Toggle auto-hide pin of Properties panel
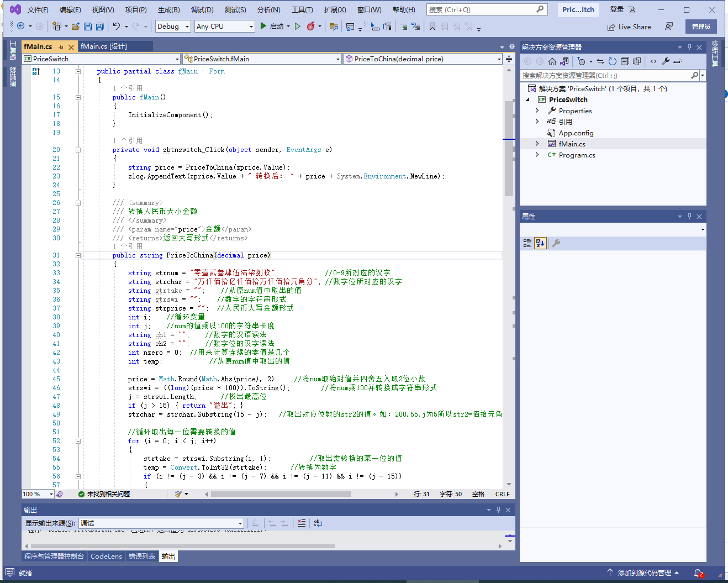The height and width of the screenshot is (583, 728). [689, 216]
